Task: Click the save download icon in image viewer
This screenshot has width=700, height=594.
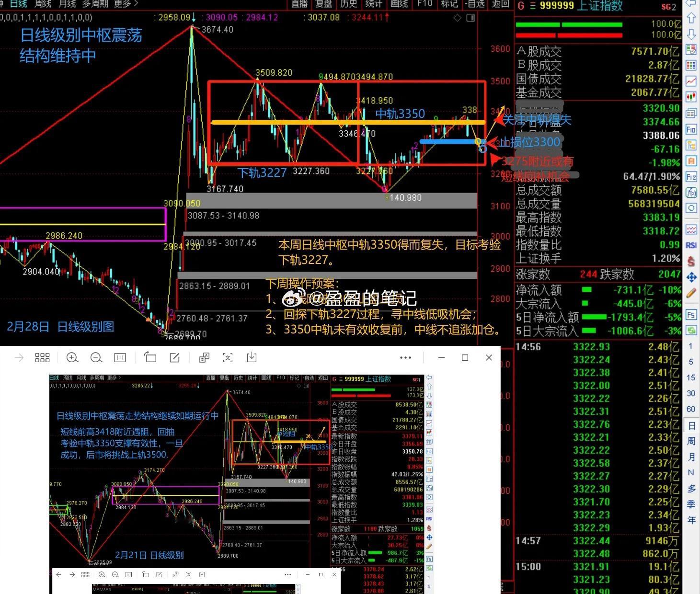Action: pyautogui.click(x=252, y=357)
